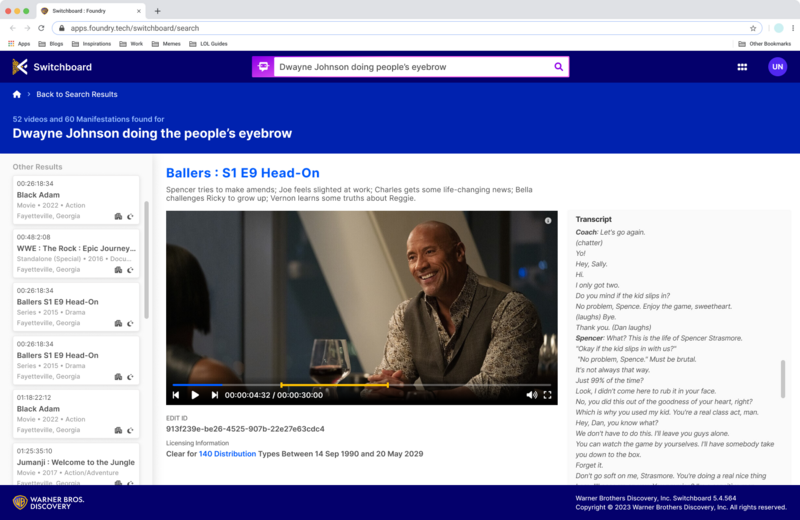Click Switchboard brand name in header
Image resolution: width=800 pixels, height=520 pixels.
[63, 67]
